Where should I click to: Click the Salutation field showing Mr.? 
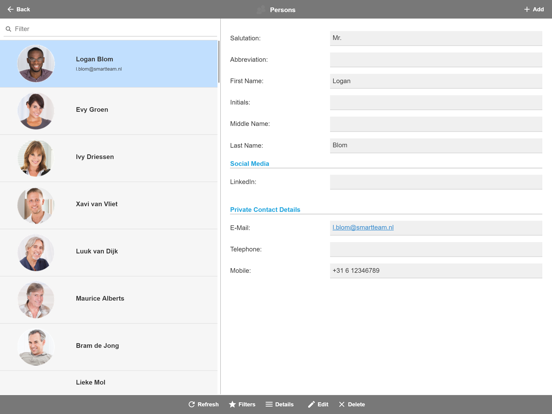(436, 38)
